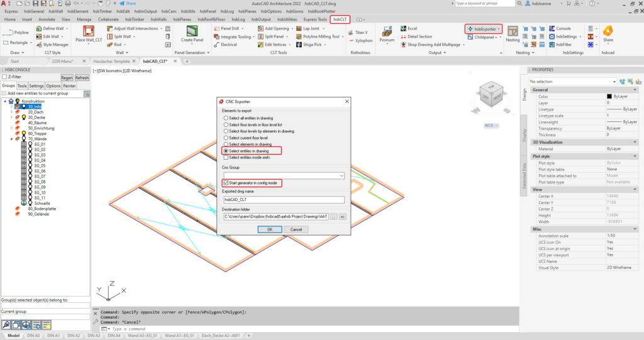
Task: Open the hsbOutput ribbon tab
Action: tap(261, 19)
